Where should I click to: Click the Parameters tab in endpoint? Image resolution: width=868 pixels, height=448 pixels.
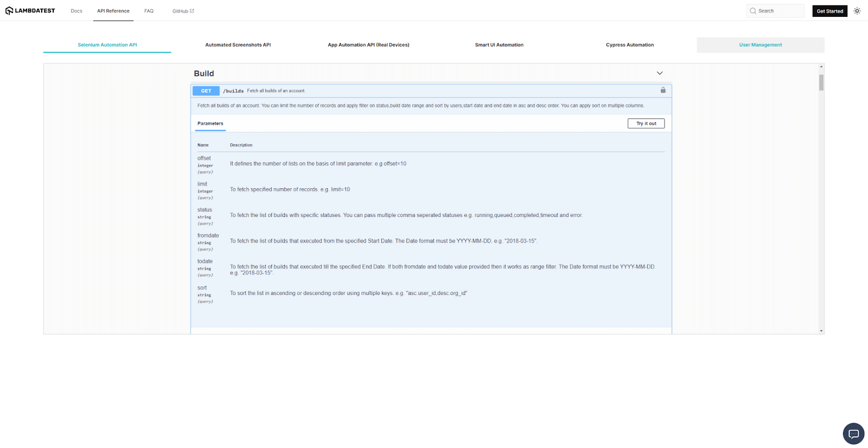(210, 124)
